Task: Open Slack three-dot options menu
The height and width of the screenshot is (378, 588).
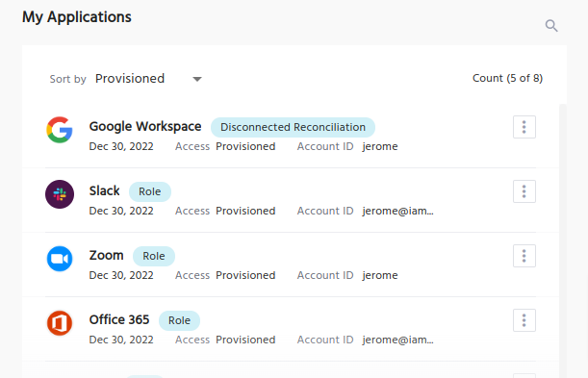Action: click(524, 191)
